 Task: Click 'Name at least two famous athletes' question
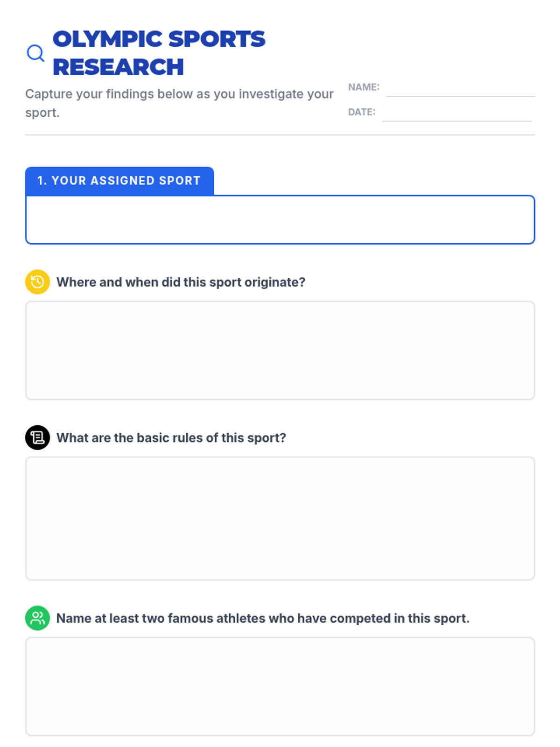click(263, 618)
